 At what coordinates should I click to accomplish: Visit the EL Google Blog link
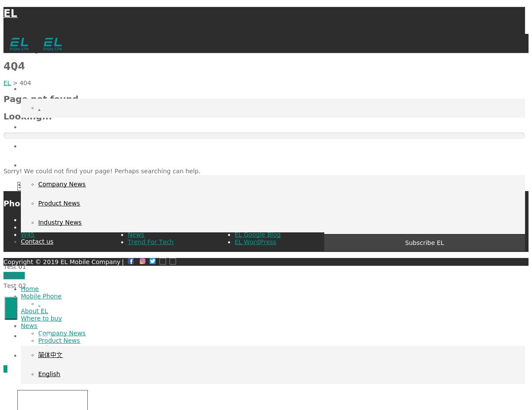(x=257, y=235)
